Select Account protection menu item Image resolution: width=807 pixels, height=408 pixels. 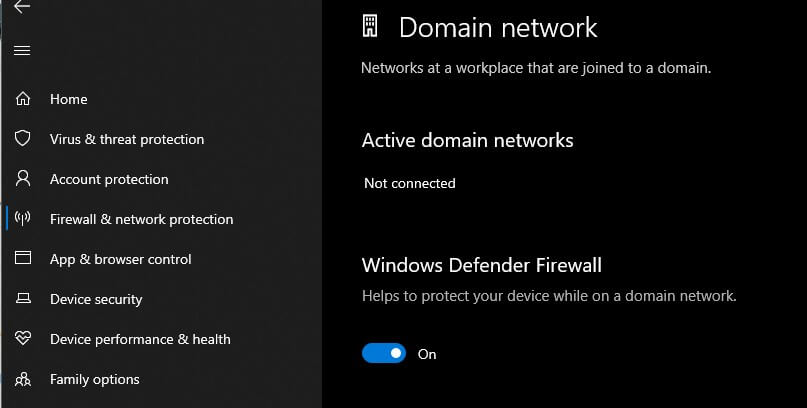coord(109,179)
